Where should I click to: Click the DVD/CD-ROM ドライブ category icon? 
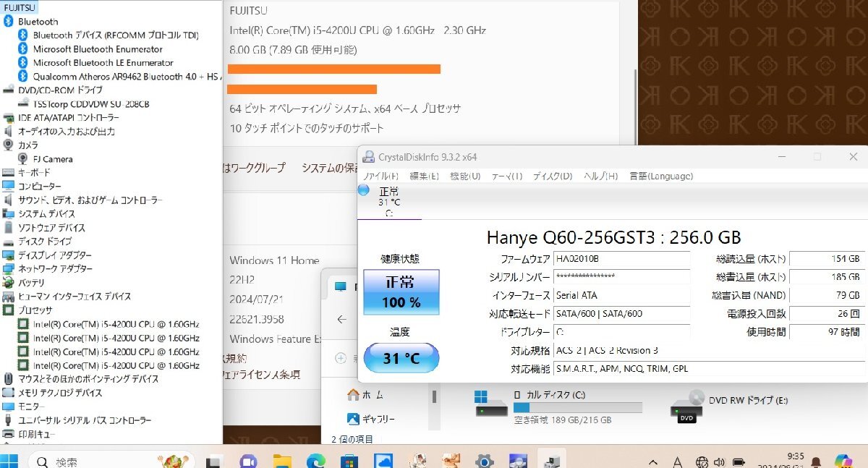[x=9, y=90]
